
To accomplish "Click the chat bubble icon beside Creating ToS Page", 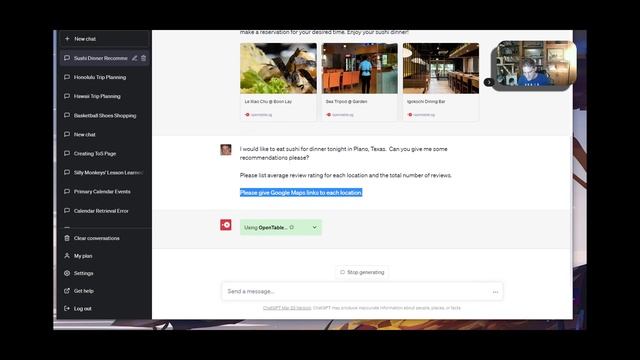I will pos(67,153).
